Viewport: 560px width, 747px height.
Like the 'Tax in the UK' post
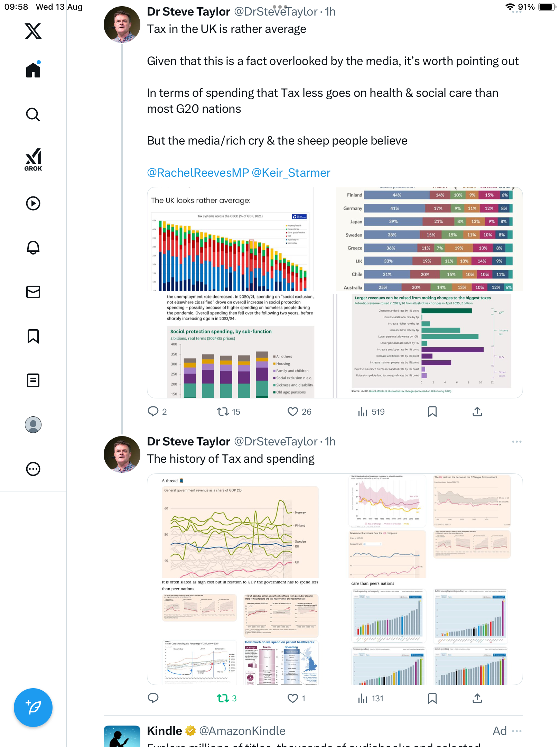tap(293, 412)
